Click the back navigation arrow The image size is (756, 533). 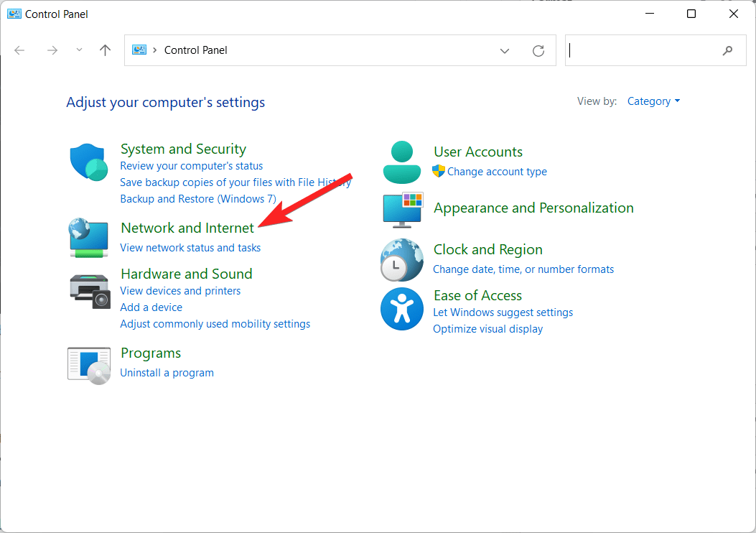(19, 50)
